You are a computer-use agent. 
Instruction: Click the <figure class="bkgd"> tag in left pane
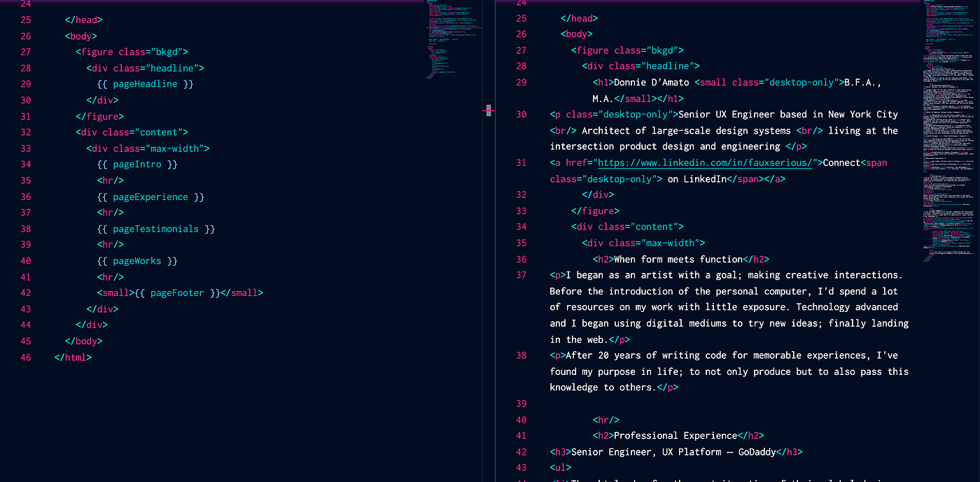click(x=130, y=52)
